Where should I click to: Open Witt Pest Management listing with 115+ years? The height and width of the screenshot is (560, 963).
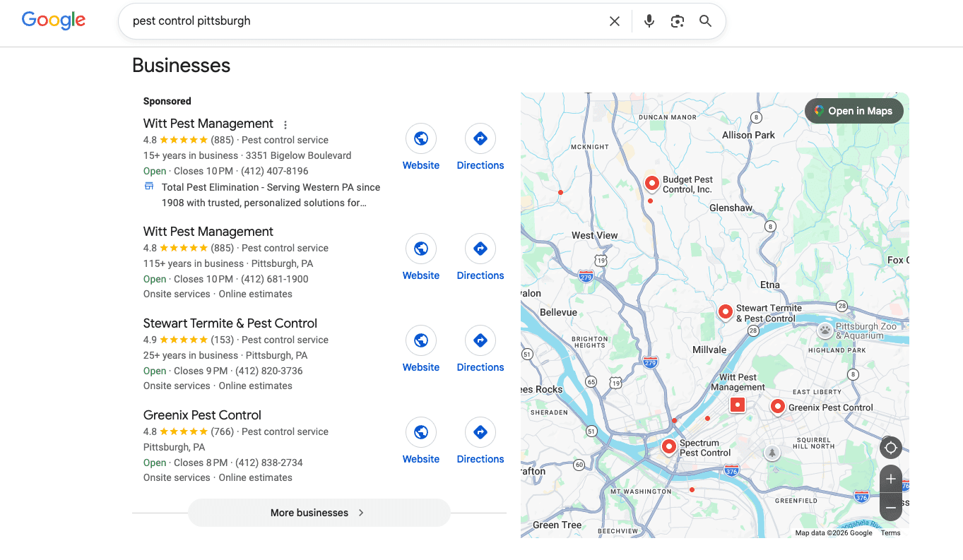coord(208,232)
